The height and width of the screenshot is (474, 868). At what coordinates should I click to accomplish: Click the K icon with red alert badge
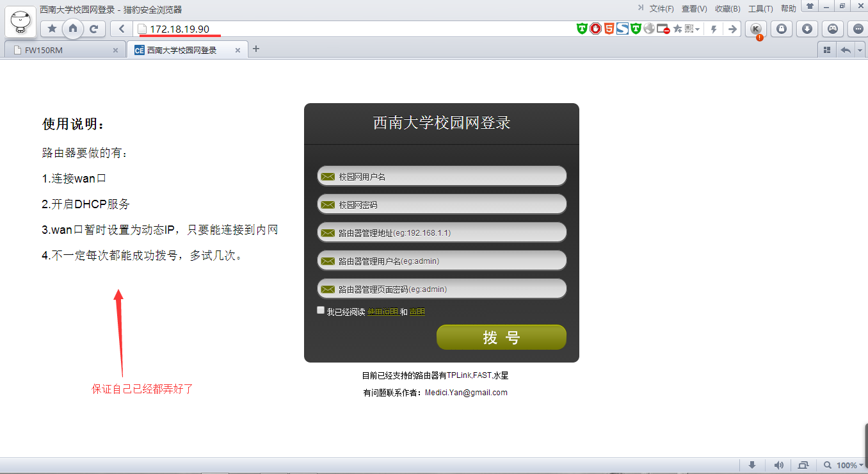[x=757, y=29]
